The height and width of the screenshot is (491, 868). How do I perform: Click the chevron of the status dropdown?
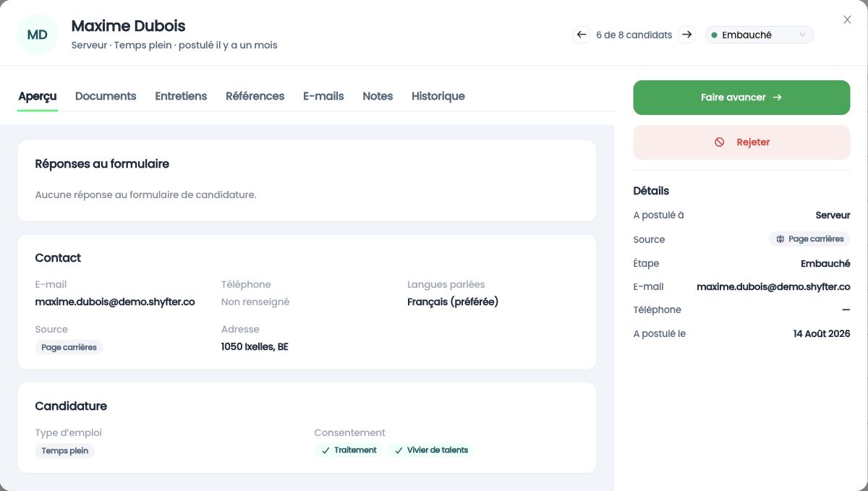[x=802, y=35]
